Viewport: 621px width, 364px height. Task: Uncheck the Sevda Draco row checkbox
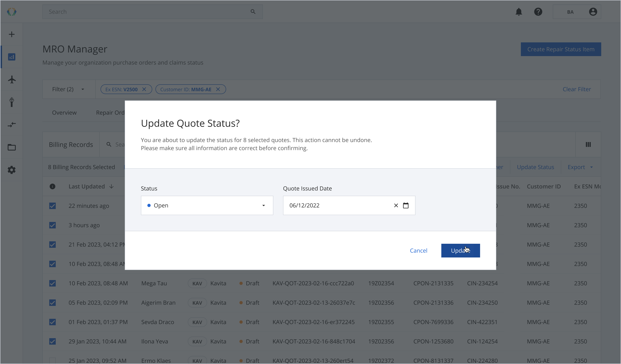(x=52, y=322)
